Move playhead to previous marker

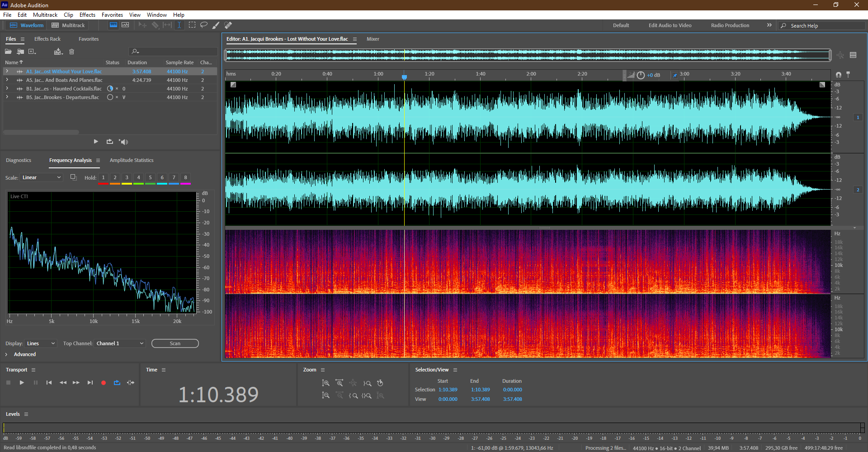(x=49, y=383)
